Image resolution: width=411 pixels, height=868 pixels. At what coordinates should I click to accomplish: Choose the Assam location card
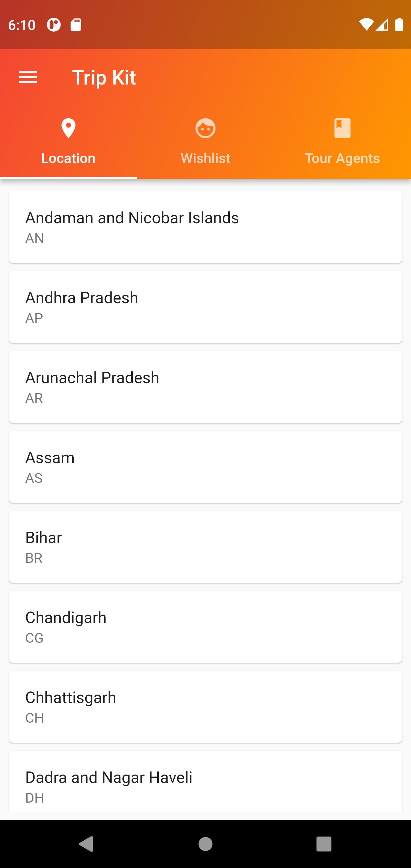(x=205, y=467)
